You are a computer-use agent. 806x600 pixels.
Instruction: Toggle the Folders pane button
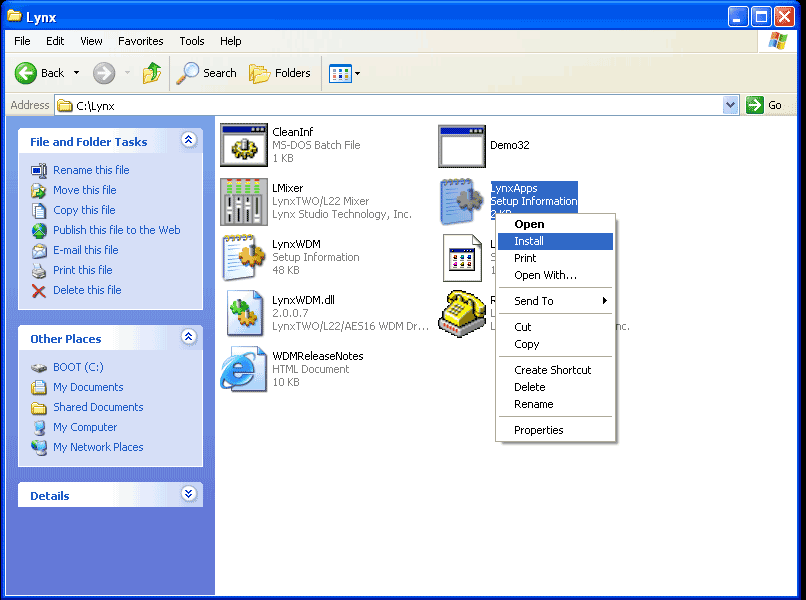click(x=280, y=73)
